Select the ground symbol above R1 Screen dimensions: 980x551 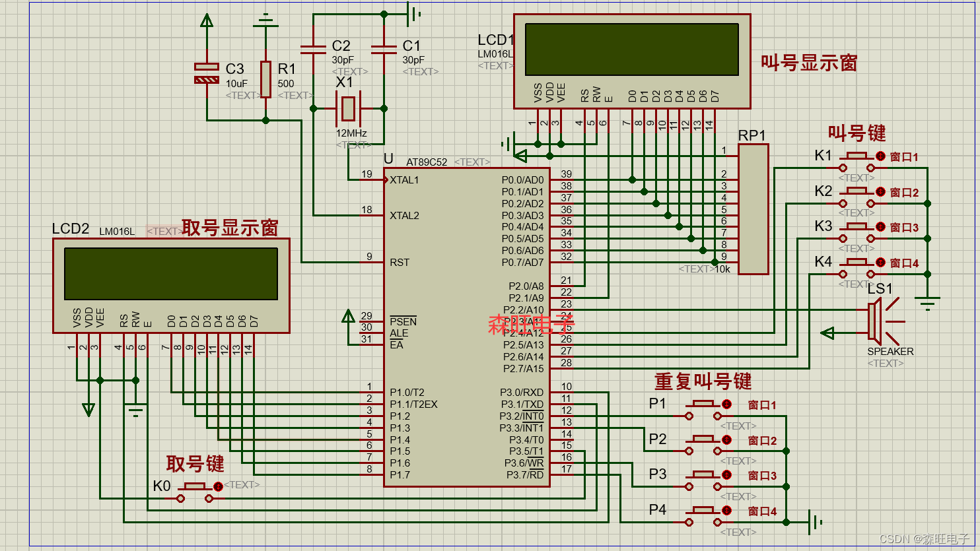point(265,20)
